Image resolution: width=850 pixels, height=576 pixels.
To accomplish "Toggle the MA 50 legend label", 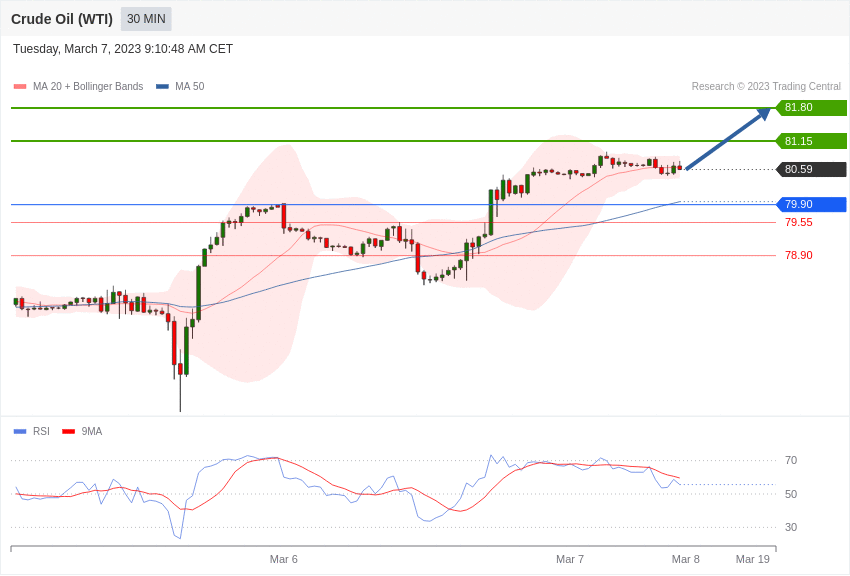I will pos(190,86).
